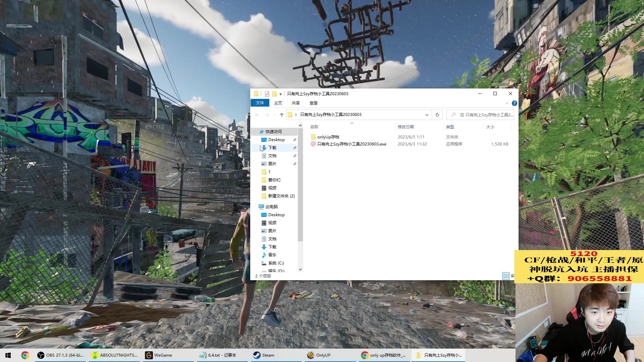Expand the ribbon with the chevron
Viewport: 644px width, 362px height.
tap(507, 103)
